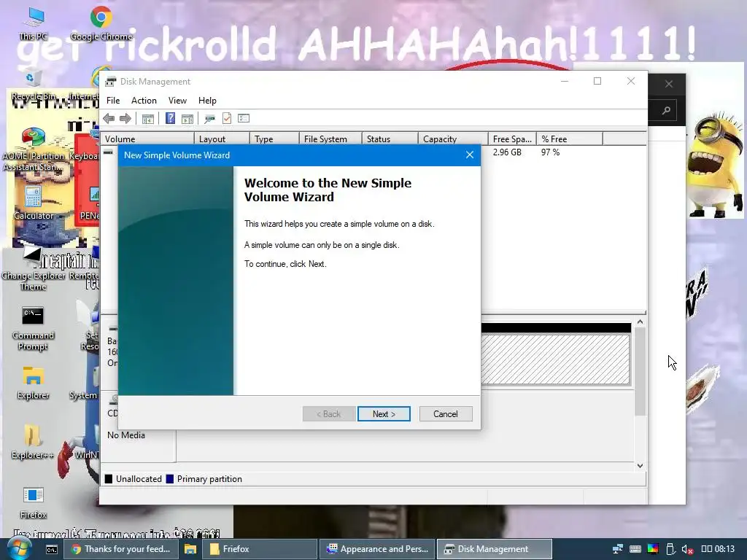Sort by the Free Space column header
Screen dimensions: 747x560
click(x=512, y=139)
